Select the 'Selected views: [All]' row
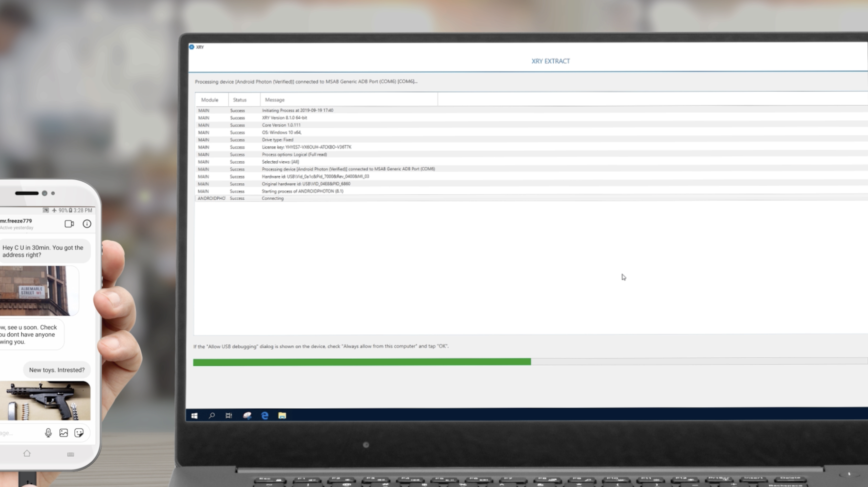Image resolution: width=868 pixels, height=487 pixels. (x=531, y=162)
